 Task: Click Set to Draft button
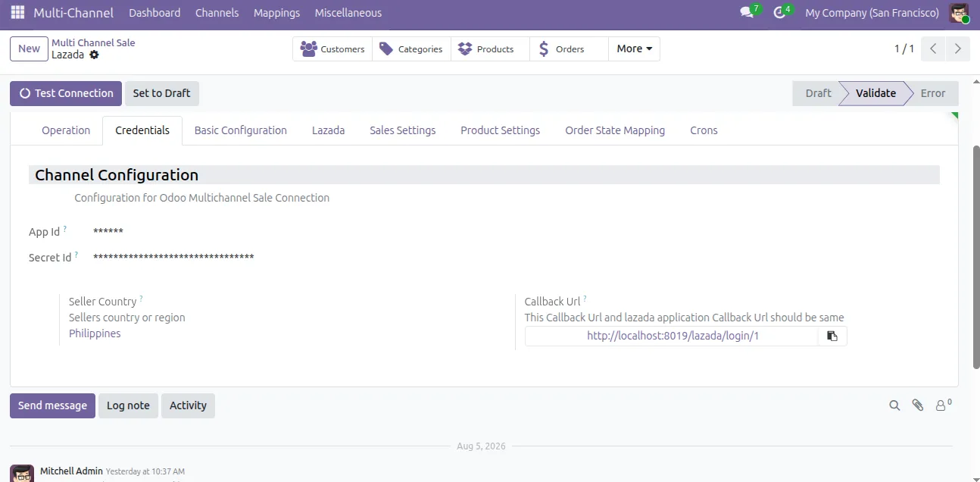click(161, 93)
